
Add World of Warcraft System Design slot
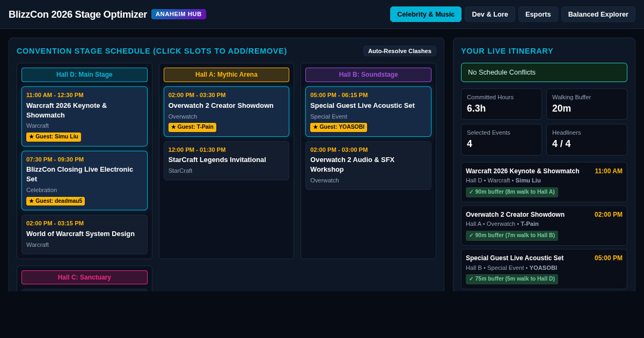(84, 234)
